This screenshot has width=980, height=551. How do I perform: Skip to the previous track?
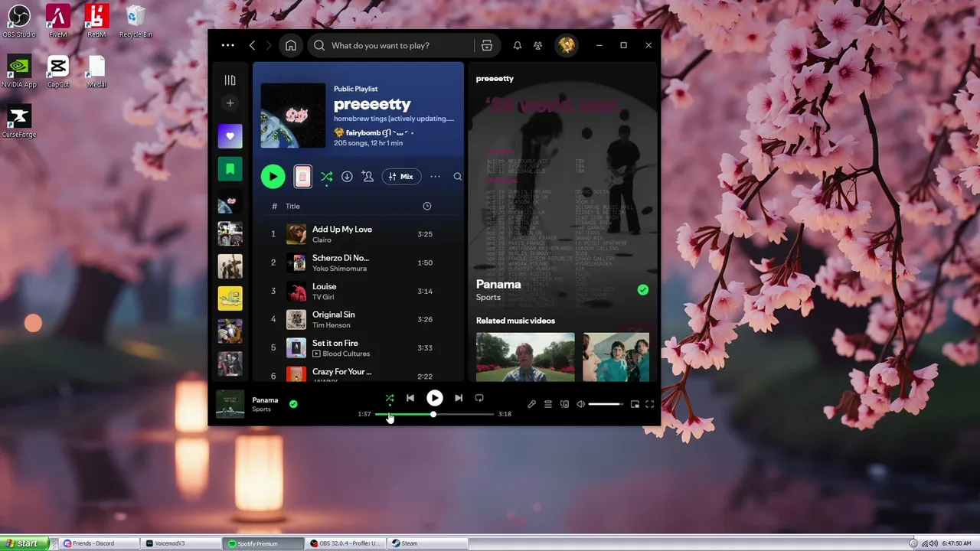coord(410,398)
